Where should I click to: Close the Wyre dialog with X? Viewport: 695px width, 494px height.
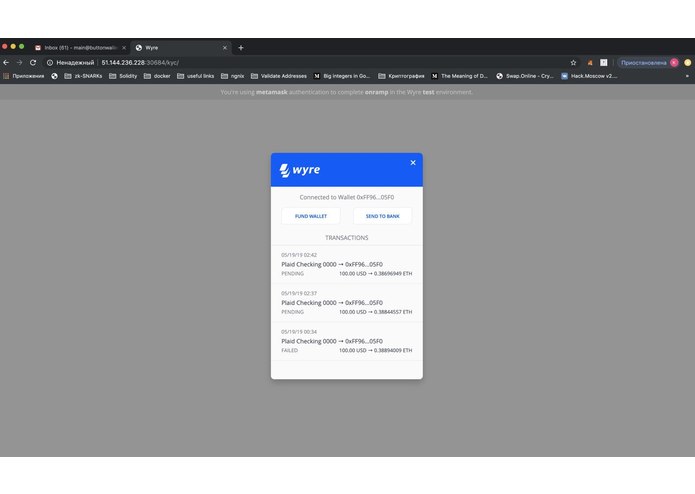[413, 163]
